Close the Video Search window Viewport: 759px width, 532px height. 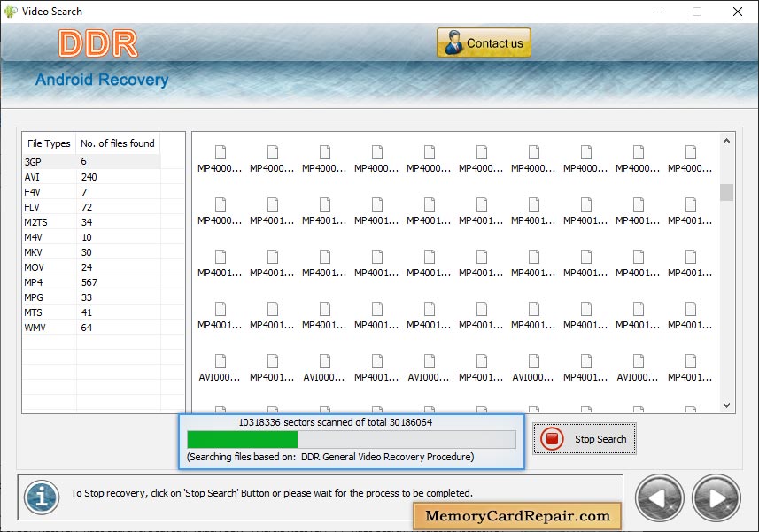point(737,12)
